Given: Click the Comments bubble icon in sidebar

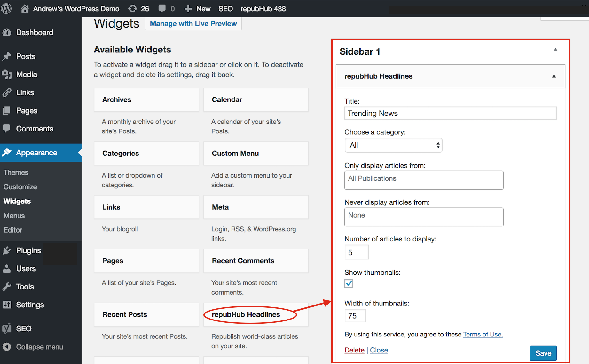Looking at the screenshot, I should click(x=7, y=129).
